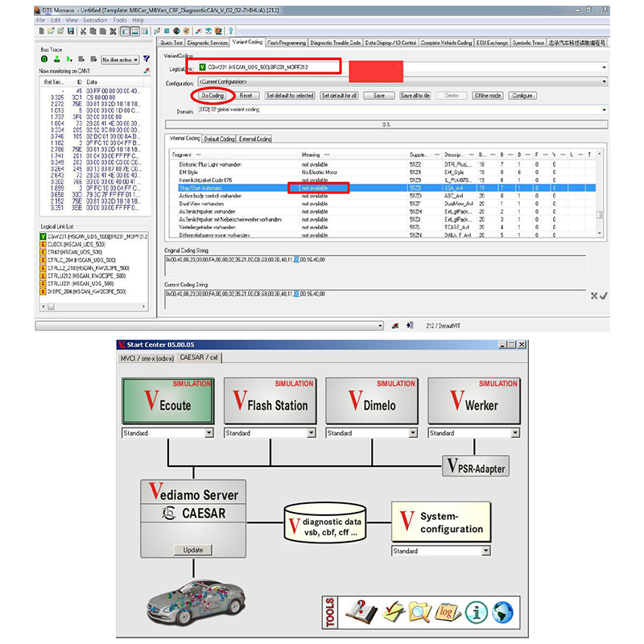Viewport: 644px width, 644px height.
Task: Open the Standard dropdown under Flash Station
Action: [312, 433]
